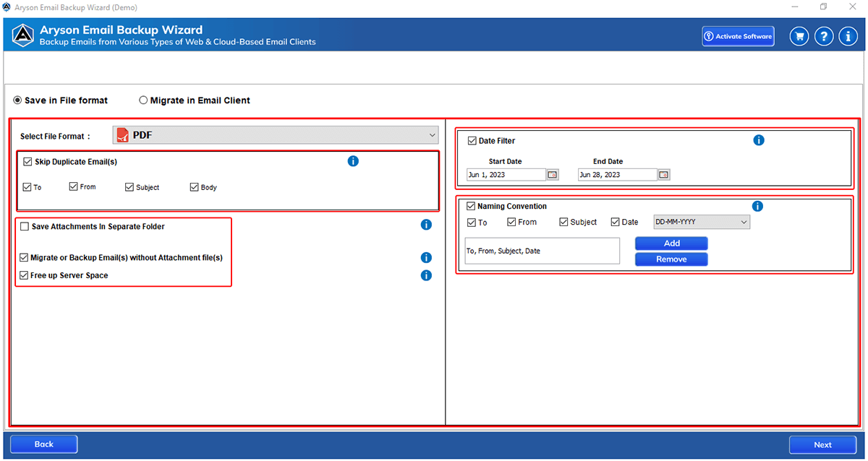
Task: Show info for Date Filter
Action: pyautogui.click(x=759, y=140)
